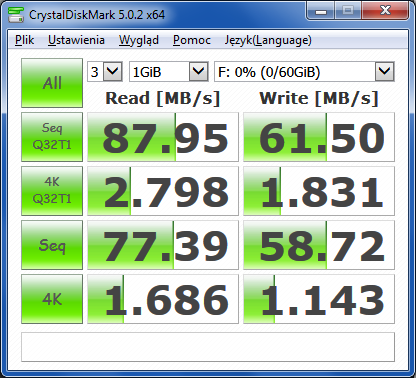Click the CrystalDiskMark title bar app icon

[16, 14]
